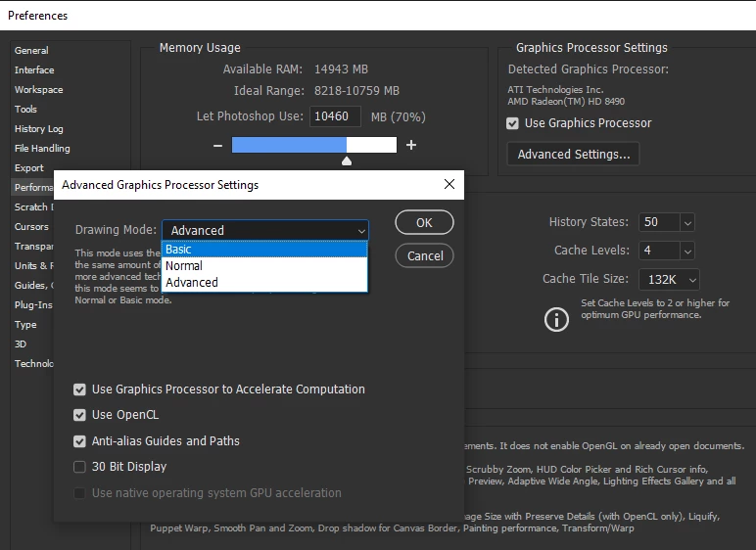This screenshot has width=756, height=550.
Task: Click OK in Advanced settings dialog
Action: [424, 223]
